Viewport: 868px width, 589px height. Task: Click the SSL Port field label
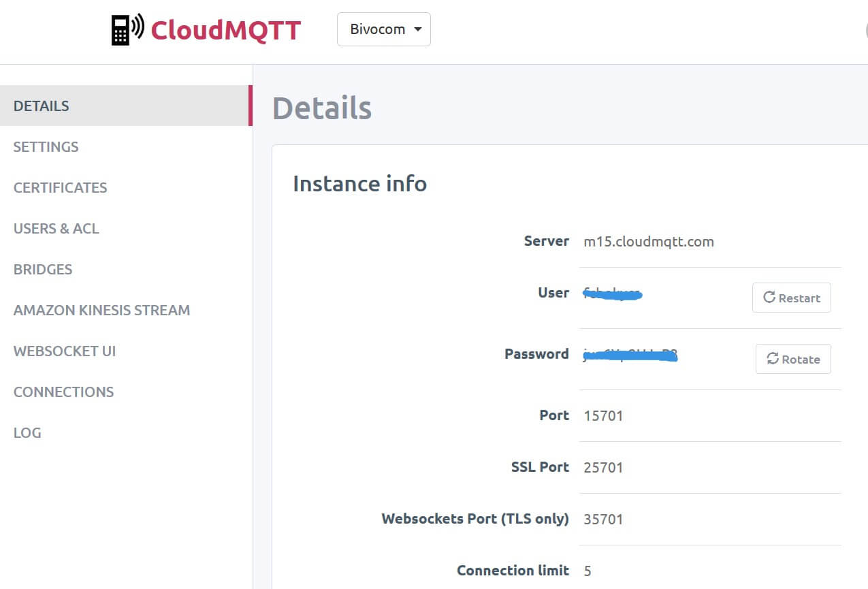click(x=540, y=466)
